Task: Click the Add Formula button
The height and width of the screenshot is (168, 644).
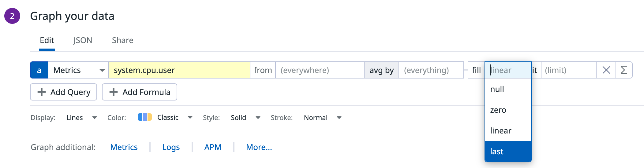Action: pyautogui.click(x=140, y=92)
